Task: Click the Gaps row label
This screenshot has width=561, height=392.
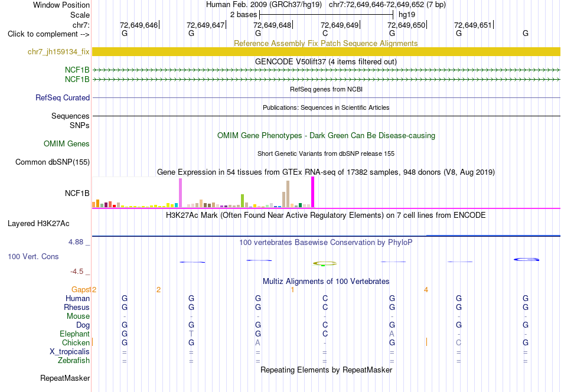Action: tap(80, 290)
